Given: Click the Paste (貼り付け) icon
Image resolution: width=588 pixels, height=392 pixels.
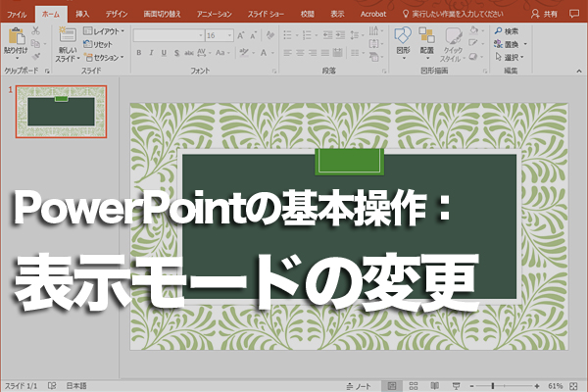Looking at the screenshot, I should point(16,36).
